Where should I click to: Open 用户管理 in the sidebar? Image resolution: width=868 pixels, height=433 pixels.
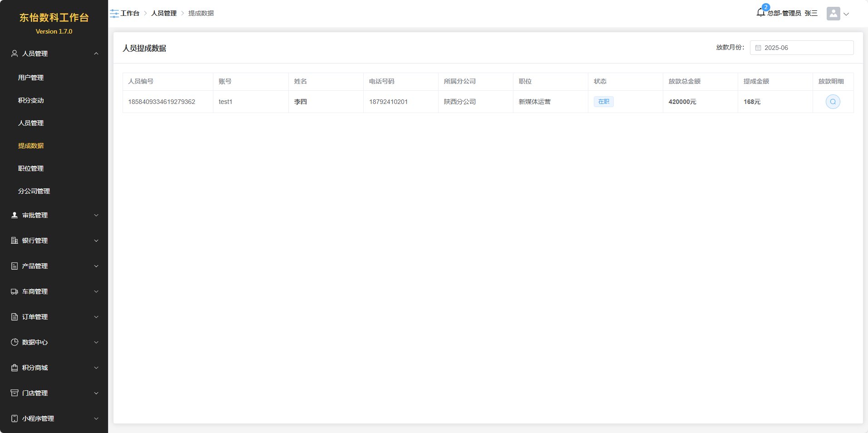tap(31, 78)
